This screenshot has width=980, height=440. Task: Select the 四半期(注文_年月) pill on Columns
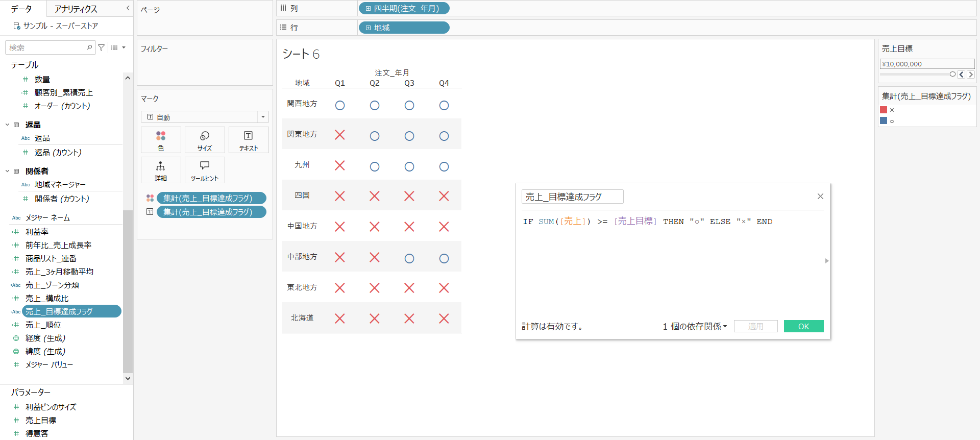[404, 8]
